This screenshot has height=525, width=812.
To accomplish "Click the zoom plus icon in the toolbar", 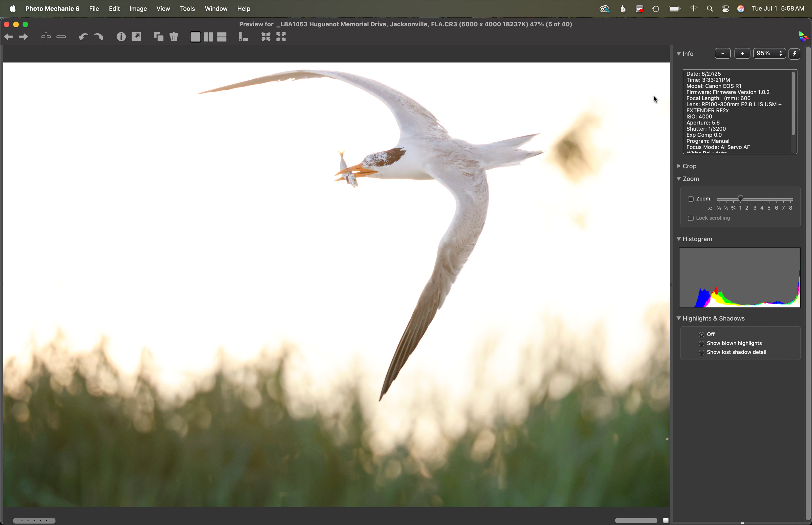I will point(46,37).
